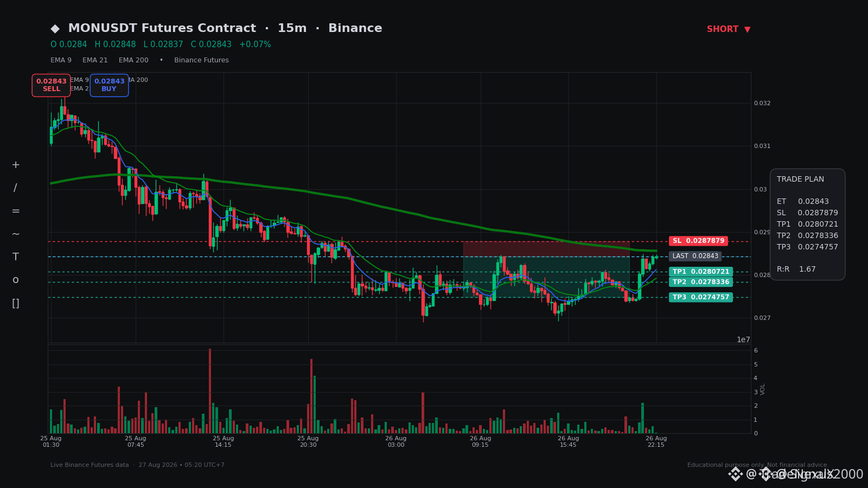Toggle EMA 200 in the header legend
Image resolution: width=868 pixels, height=488 pixels.
[x=133, y=60]
